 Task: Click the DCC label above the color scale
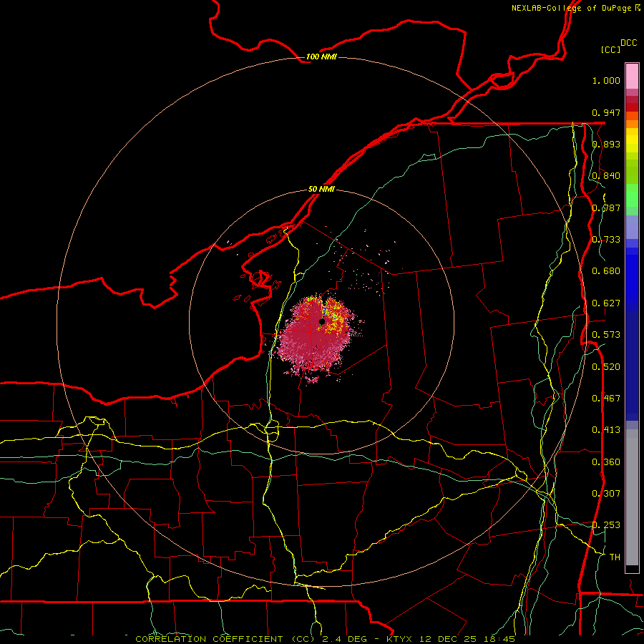click(x=629, y=42)
